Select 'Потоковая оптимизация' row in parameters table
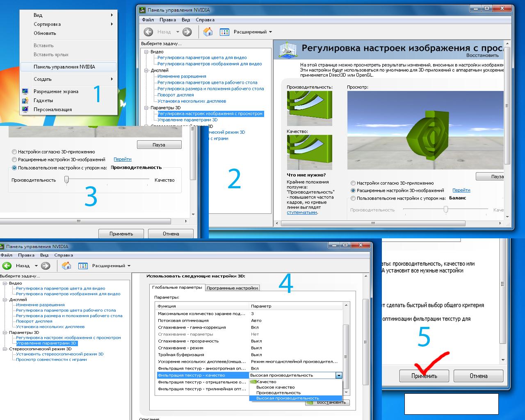The height and width of the screenshot is (420, 525). click(249, 321)
